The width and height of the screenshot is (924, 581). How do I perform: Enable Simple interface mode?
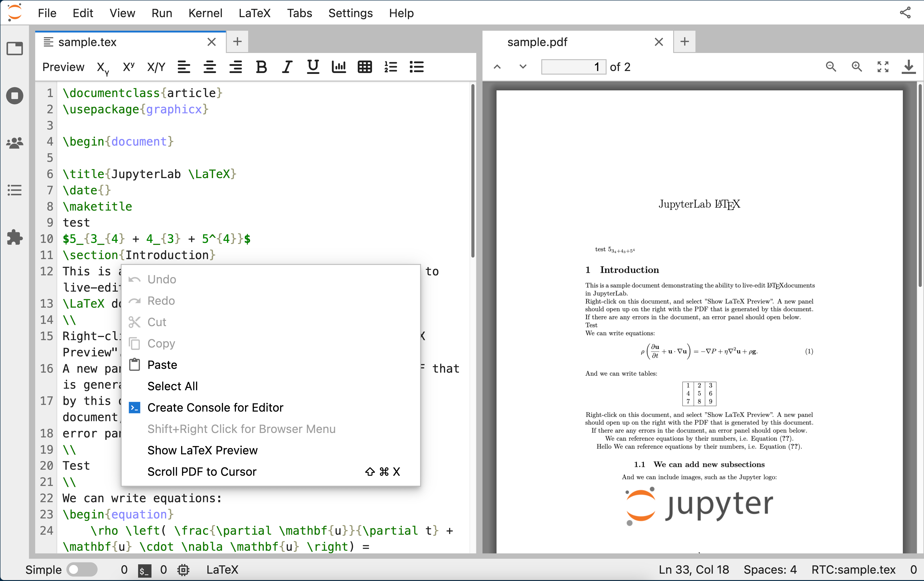pos(82,570)
